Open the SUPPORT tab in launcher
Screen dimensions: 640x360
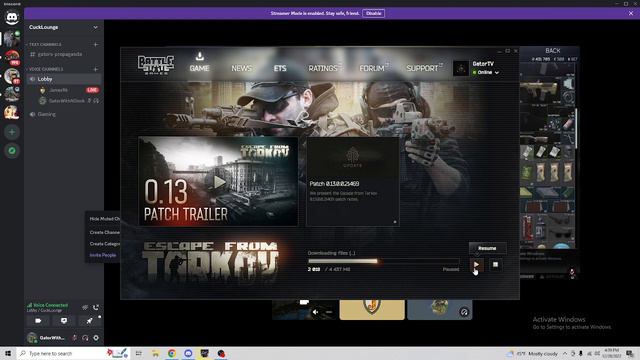pos(422,69)
